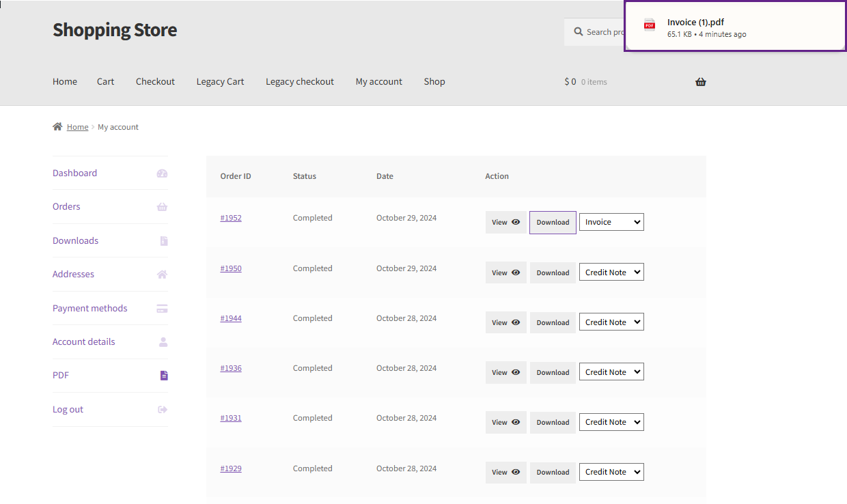Click the Date column header
Image resolution: width=847 pixels, height=504 pixels.
385,176
